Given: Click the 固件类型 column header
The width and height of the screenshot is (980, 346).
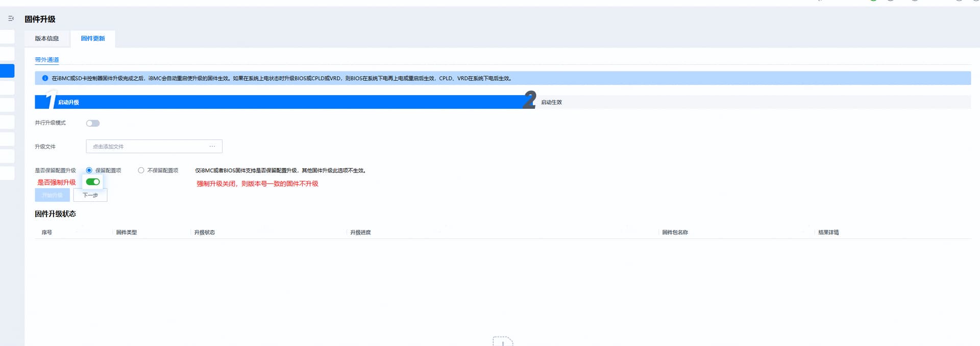Looking at the screenshot, I should (x=127, y=232).
